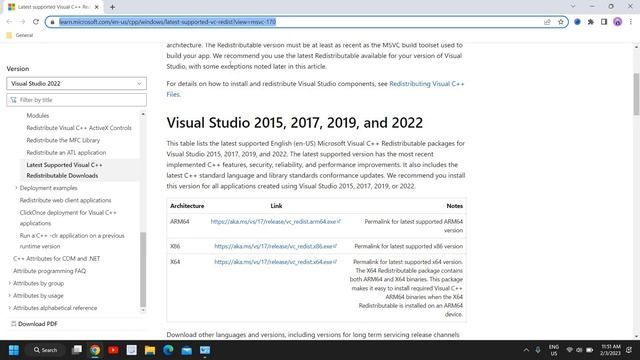640x360 pixels.
Task: Expand Deployment examples
Action: (x=48, y=188)
